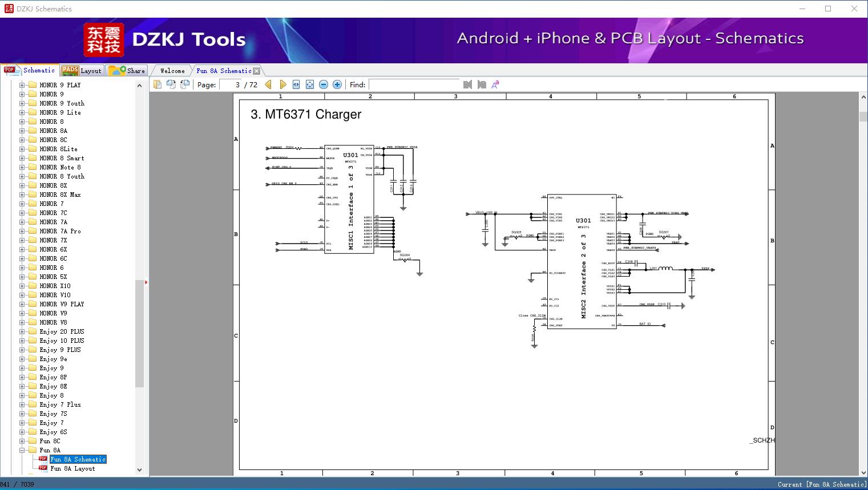This screenshot has width=868, height=490.
Task: Click the HONOR X10 folder icon
Action: coord(33,286)
